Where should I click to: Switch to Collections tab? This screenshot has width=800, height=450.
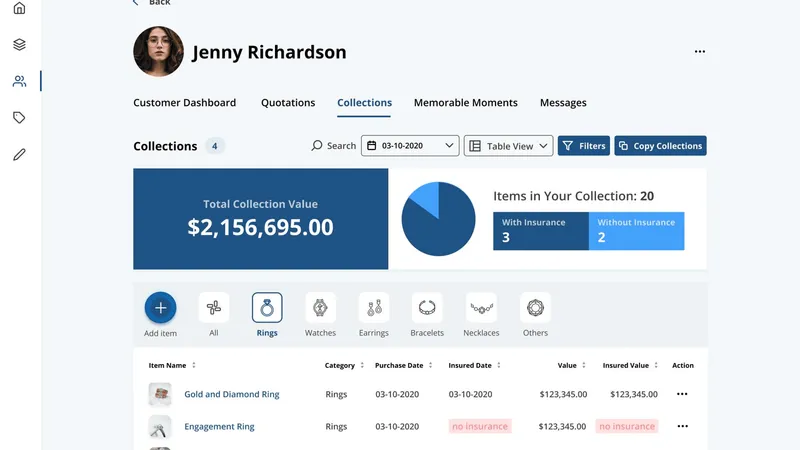(x=364, y=103)
